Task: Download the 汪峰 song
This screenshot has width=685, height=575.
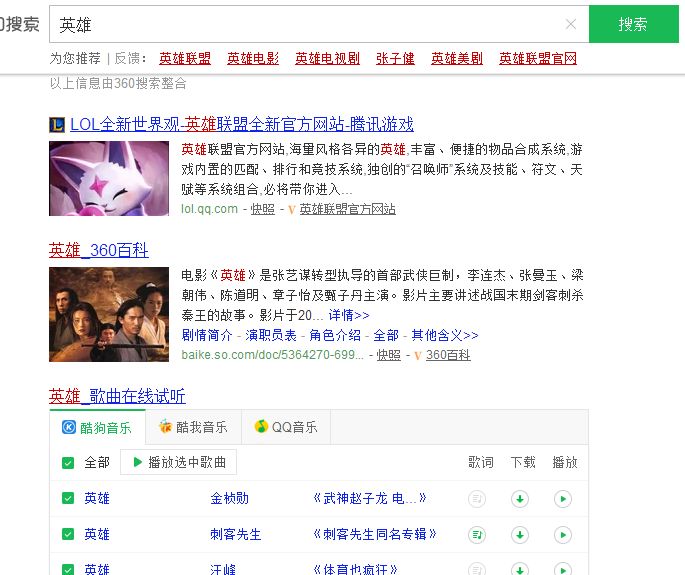Action: click(x=520, y=569)
